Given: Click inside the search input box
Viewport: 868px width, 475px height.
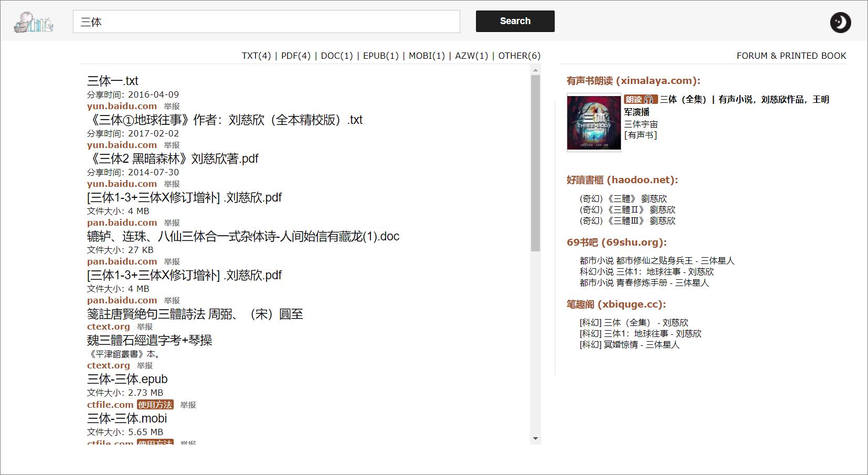Looking at the screenshot, I should tap(266, 21).
